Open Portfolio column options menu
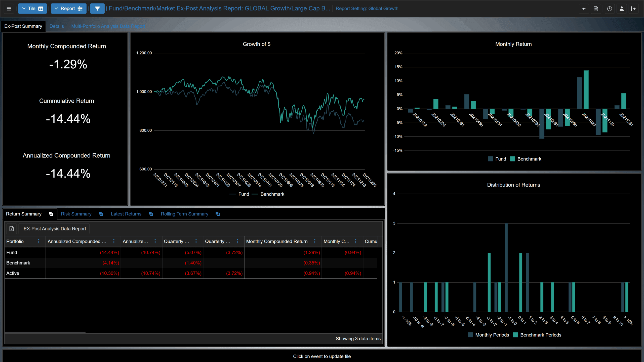This screenshot has height=362, width=644. (39, 241)
